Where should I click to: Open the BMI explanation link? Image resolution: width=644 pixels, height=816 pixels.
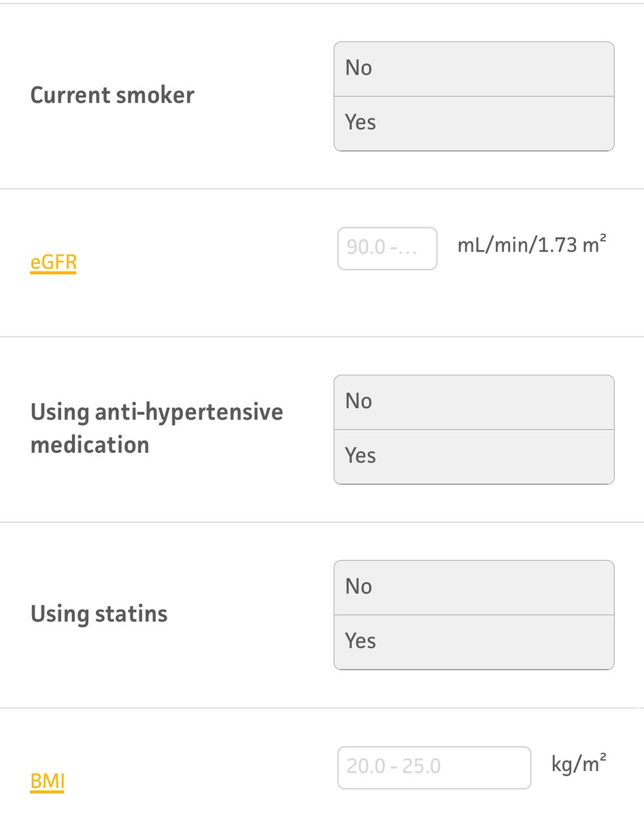pyautogui.click(x=47, y=781)
